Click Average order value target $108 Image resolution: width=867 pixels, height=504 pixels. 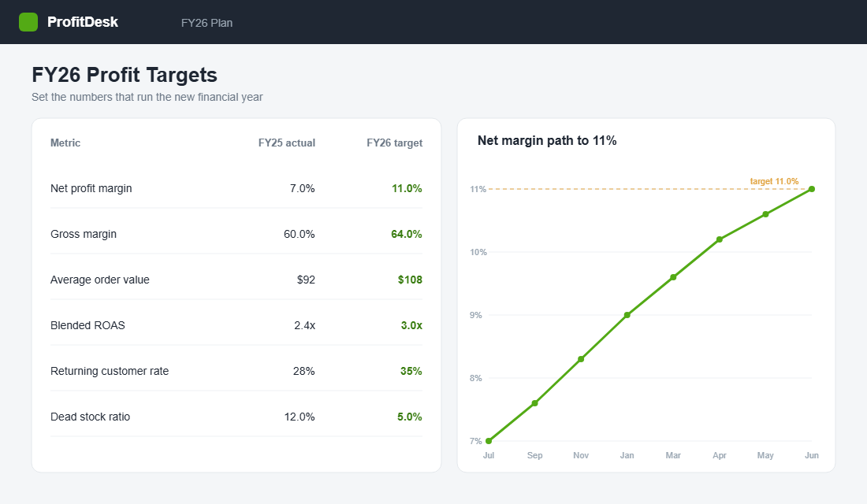[411, 280]
